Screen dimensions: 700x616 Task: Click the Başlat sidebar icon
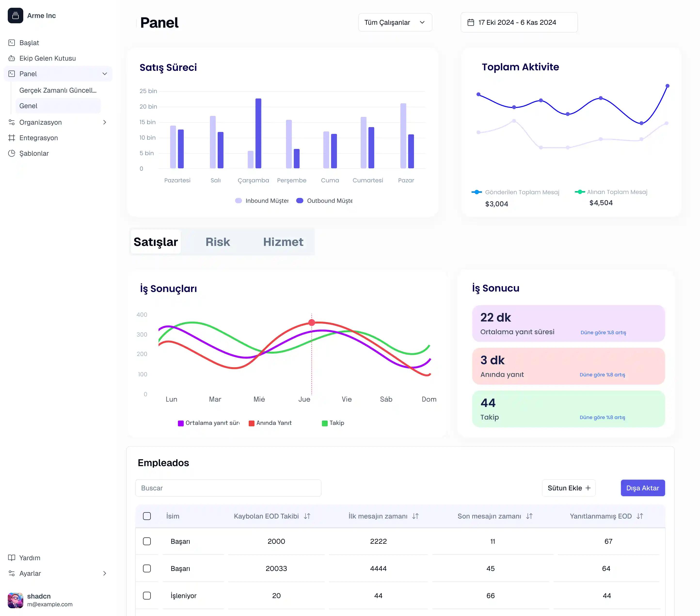(x=12, y=43)
